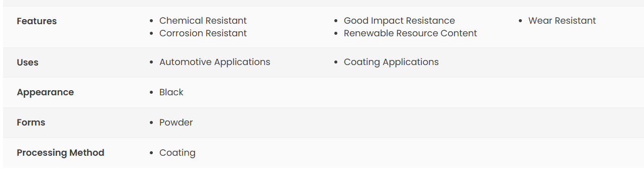Click the Powder form value
Image resolution: width=644 pixels, height=186 pixels.
pos(176,122)
